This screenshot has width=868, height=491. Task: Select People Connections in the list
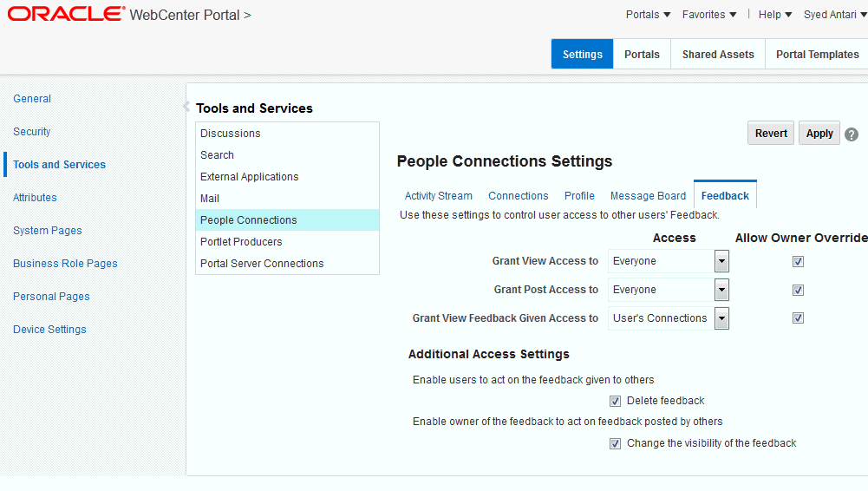pyautogui.click(x=287, y=219)
